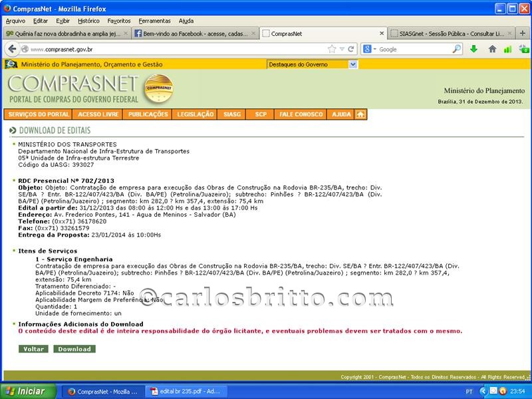532x399 pixels.
Task: Expand the Destaques do Governo dropdown
Action: point(353,65)
